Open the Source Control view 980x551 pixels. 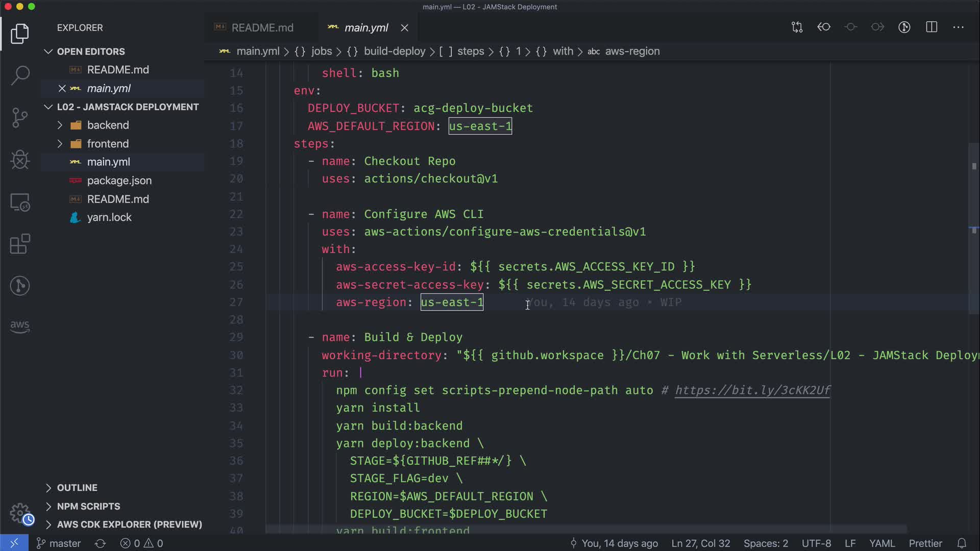click(x=20, y=118)
